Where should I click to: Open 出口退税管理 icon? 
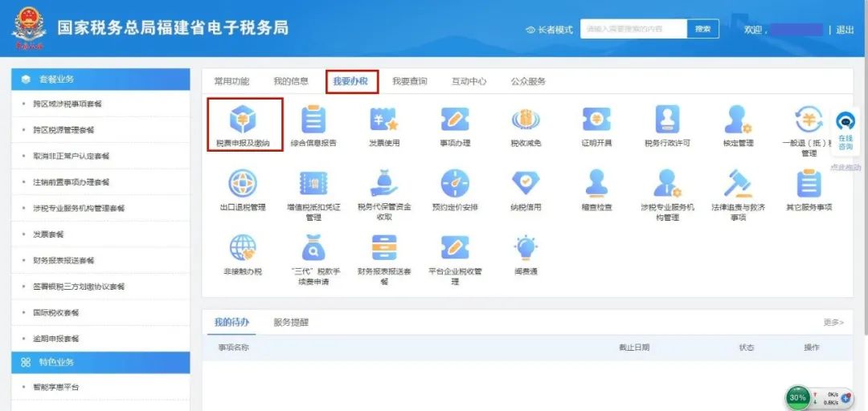click(x=243, y=184)
